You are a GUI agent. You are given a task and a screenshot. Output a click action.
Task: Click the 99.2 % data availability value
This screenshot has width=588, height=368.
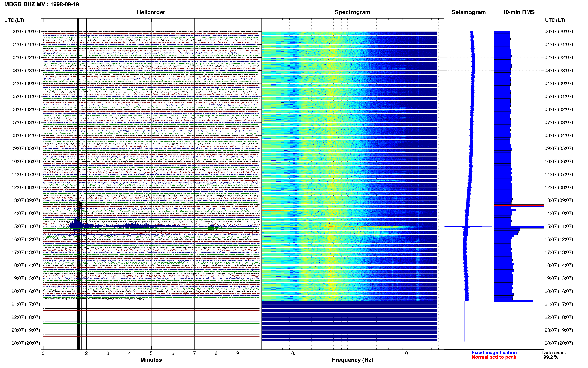click(551, 357)
